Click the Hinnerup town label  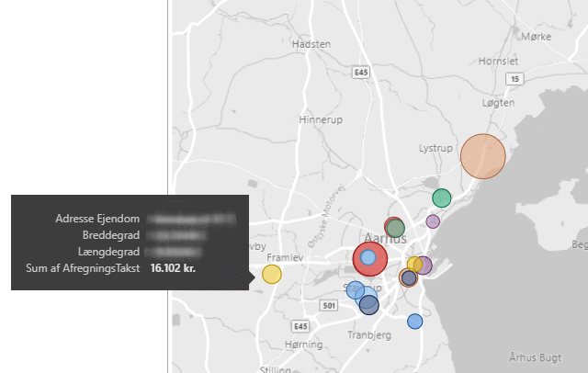[x=319, y=119]
